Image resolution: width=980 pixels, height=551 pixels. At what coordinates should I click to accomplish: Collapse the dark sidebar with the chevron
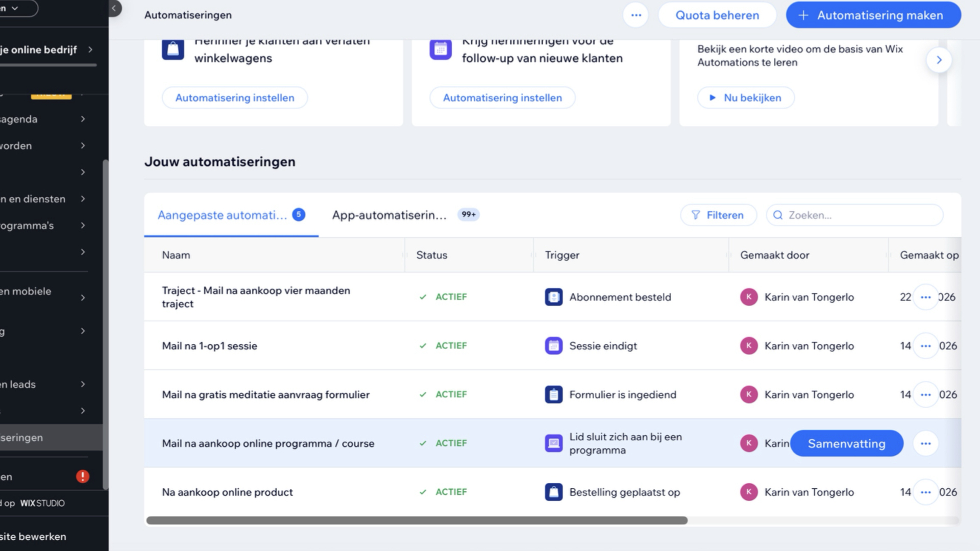coord(113,9)
